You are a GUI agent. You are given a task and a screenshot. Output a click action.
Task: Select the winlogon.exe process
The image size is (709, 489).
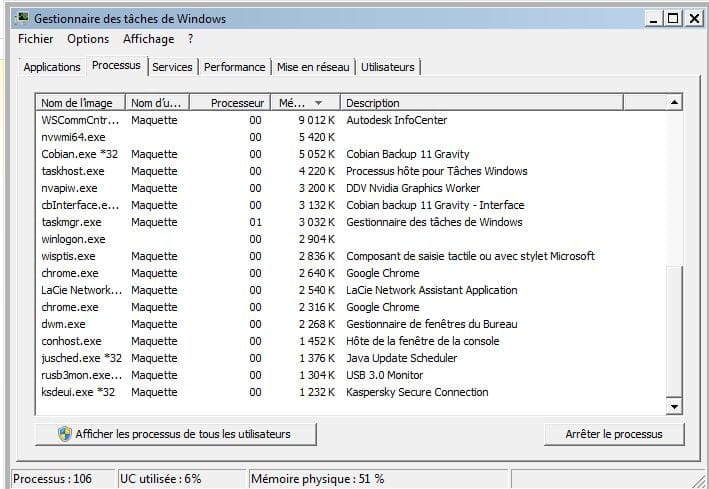[x=350, y=239]
